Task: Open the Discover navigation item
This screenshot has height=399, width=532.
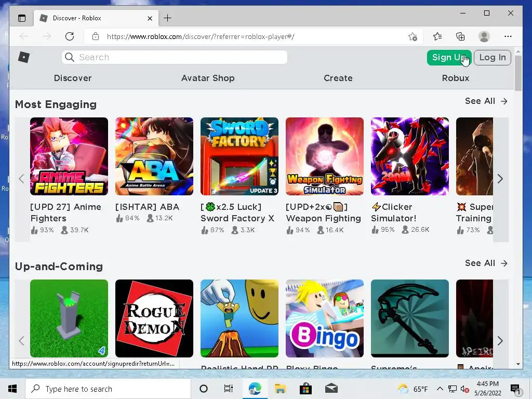Action: pos(73,78)
